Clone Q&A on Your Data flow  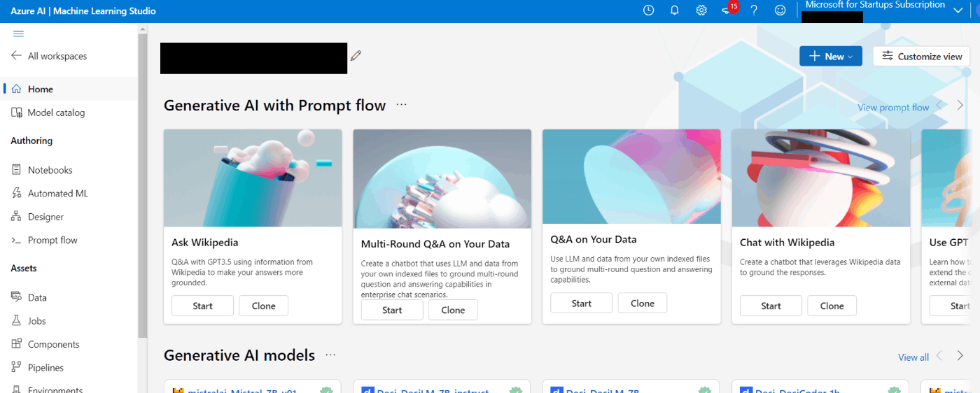point(643,303)
